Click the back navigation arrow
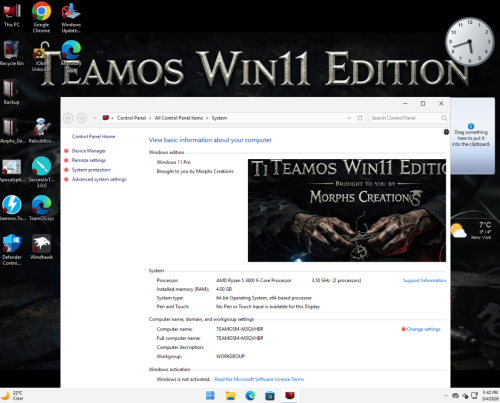 click(68, 118)
